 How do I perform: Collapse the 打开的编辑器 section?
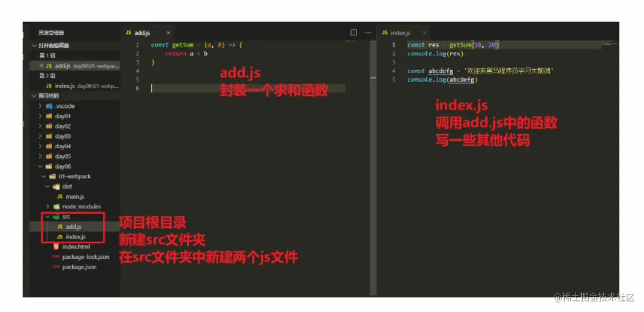[x=34, y=46]
